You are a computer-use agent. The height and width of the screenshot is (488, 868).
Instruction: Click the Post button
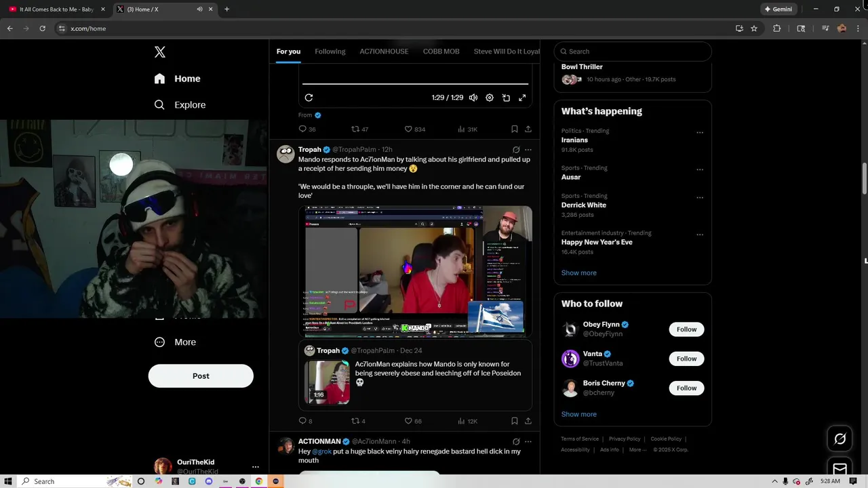[201, 376]
